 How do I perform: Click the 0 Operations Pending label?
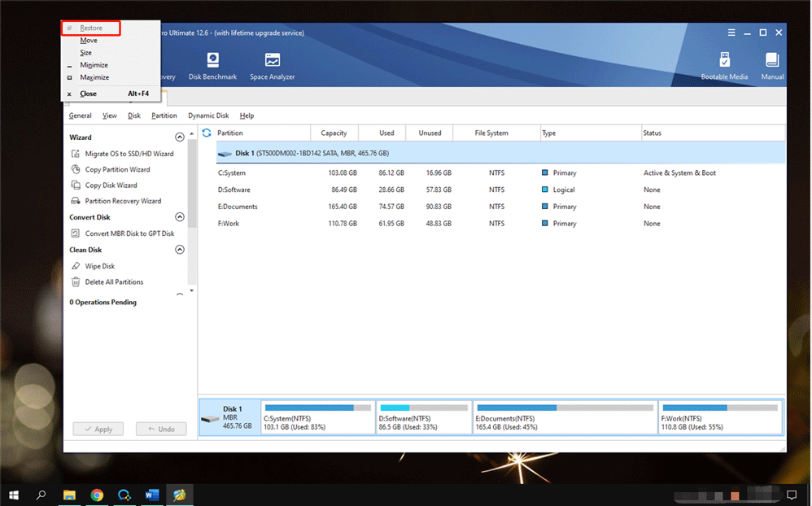click(x=103, y=303)
